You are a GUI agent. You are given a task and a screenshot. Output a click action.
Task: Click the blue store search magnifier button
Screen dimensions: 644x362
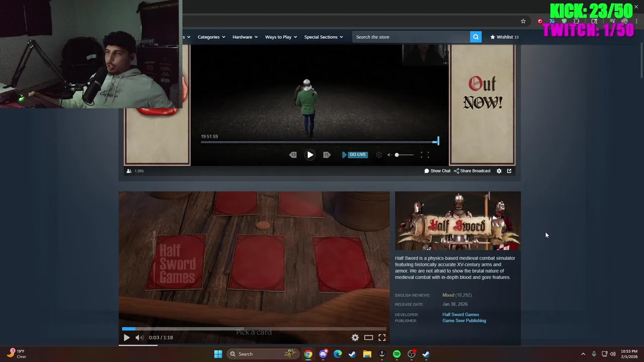(476, 37)
